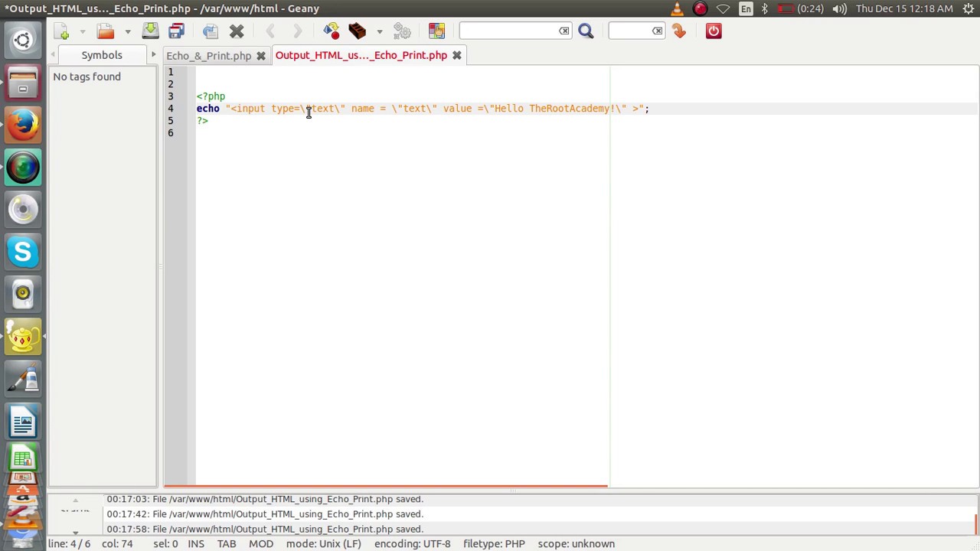
Task: Click the 'col: 74' status bar entry
Action: tap(117, 544)
